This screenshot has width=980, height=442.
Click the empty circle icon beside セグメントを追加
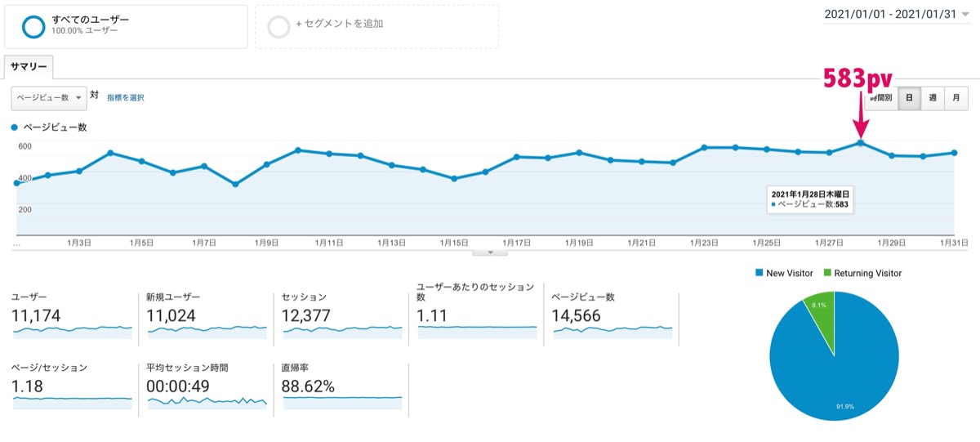click(278, 27)
